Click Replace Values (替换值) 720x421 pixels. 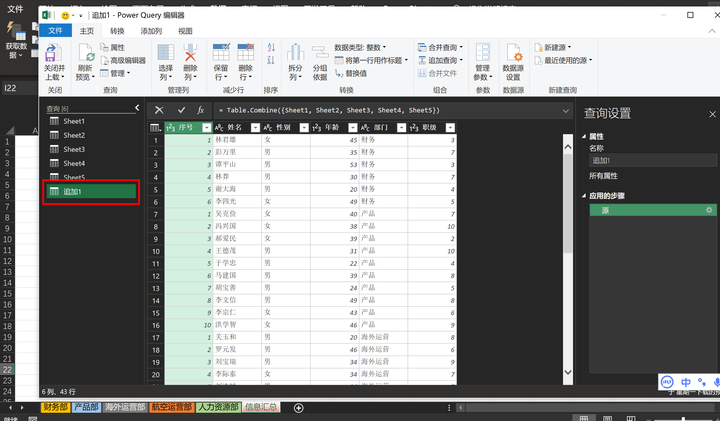coord(351,73)
